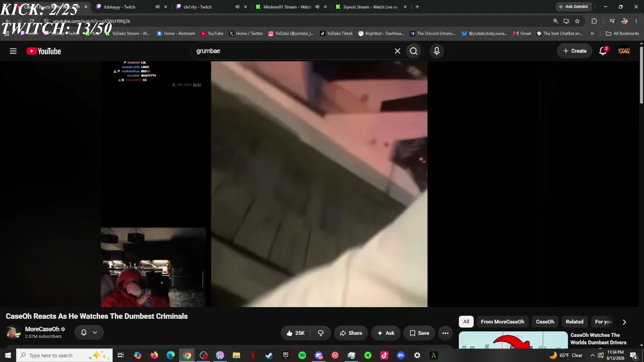Image resolution: width=644 pixels, height=362 pixels.
Task: Open the Nightbot Dashboard bookmark
Action: (x=381, y=34)
